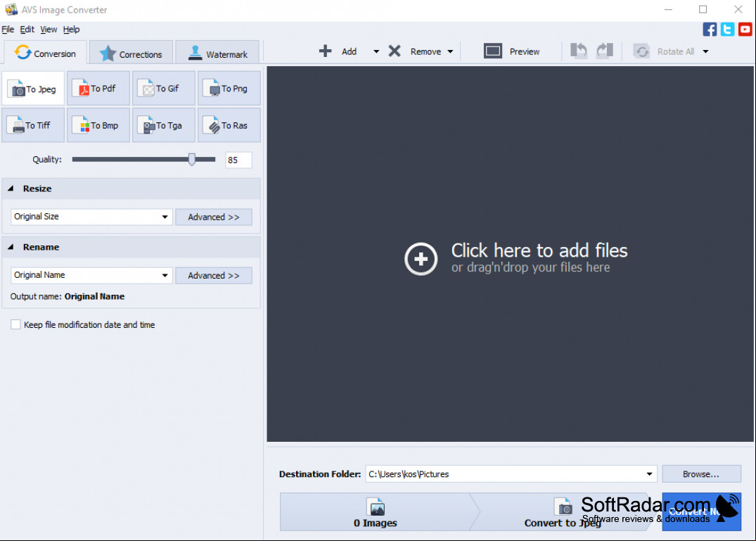Switch to the Conversion tab
The image size is (756, 541).
(45, 53)
